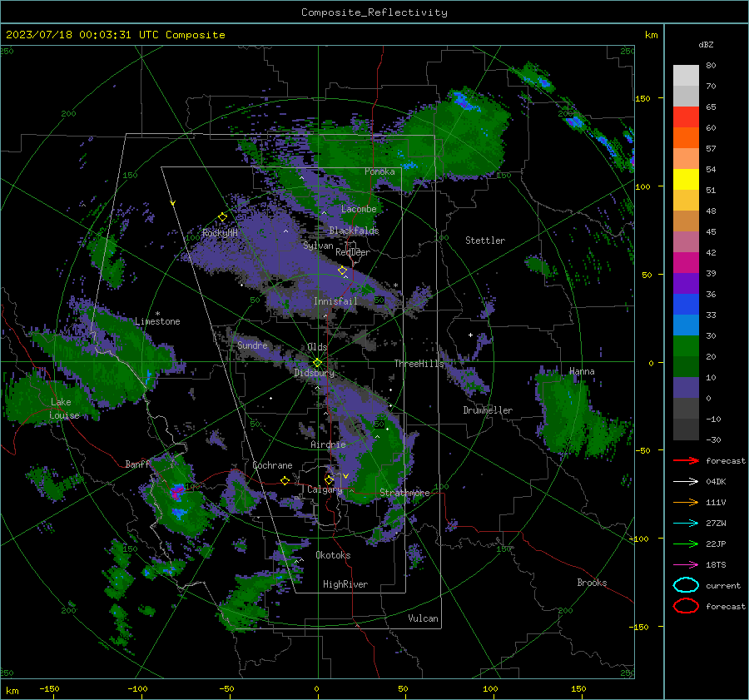
Task: Click the Limestone label on the map
Action: 157,321
